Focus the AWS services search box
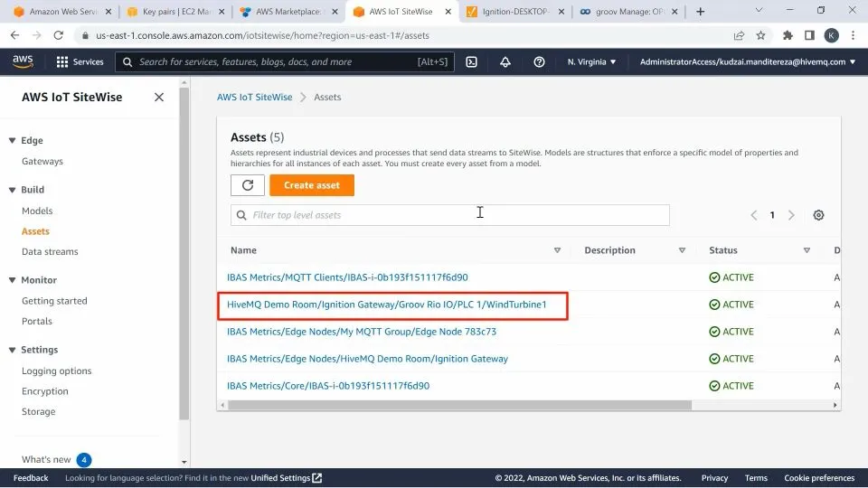This screenshot has height=488, width=868. coord(285,62)
